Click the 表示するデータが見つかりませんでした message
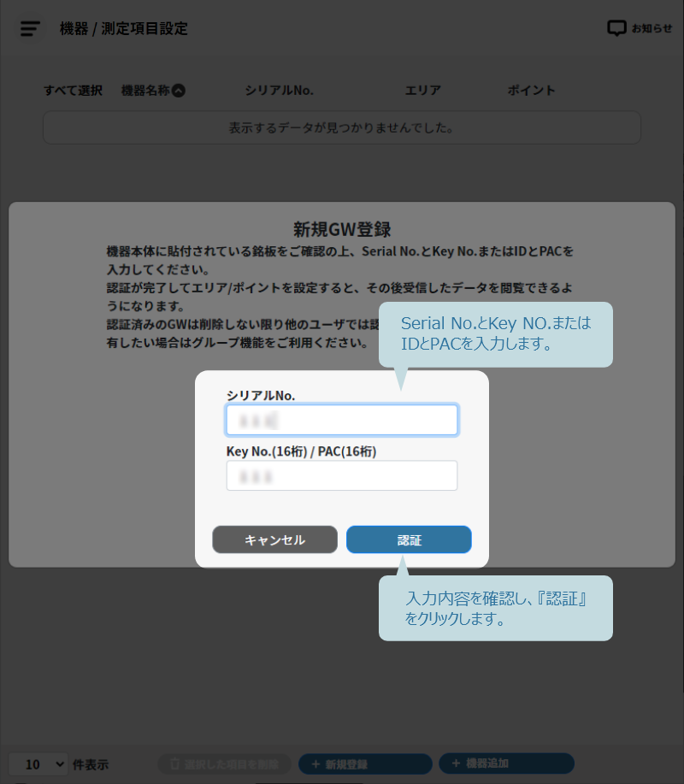Screen dimensions: 684x784 [341, 128]
